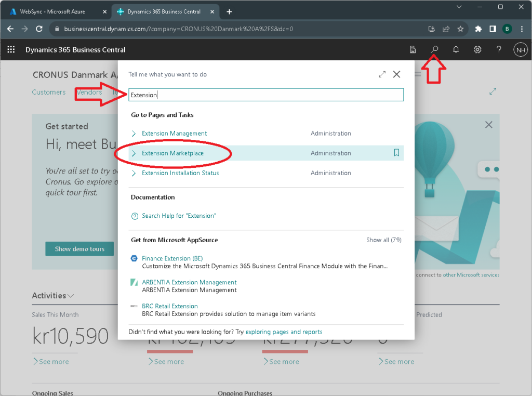Open a new browser tab
The image size is (532, 396).
click(x=230, y=11)
